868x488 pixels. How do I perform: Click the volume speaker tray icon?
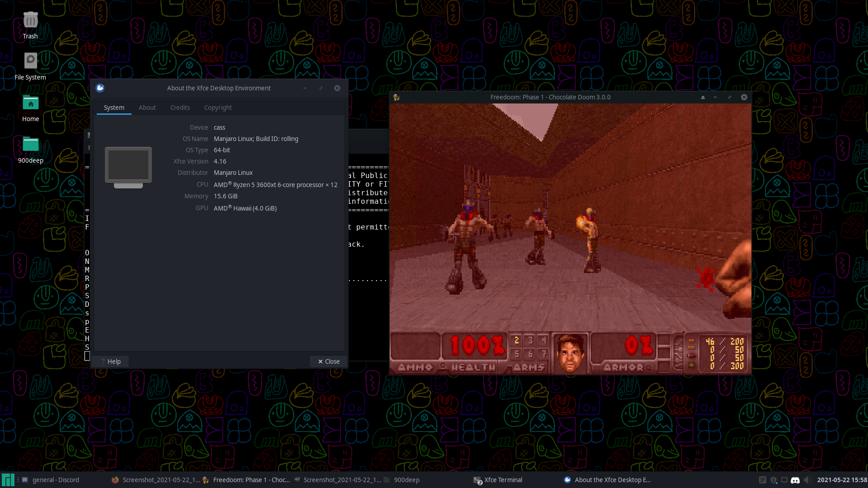(x=807, y=480)
